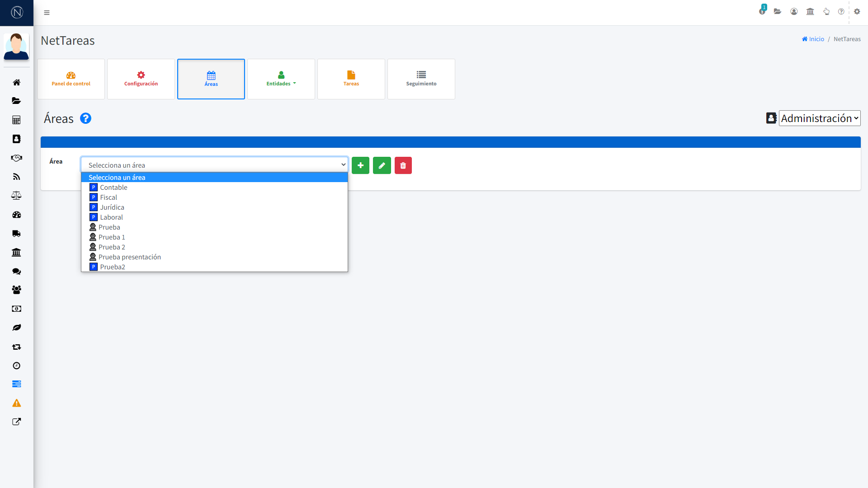Switch to the Tareas tab

(x=351, y=79)
